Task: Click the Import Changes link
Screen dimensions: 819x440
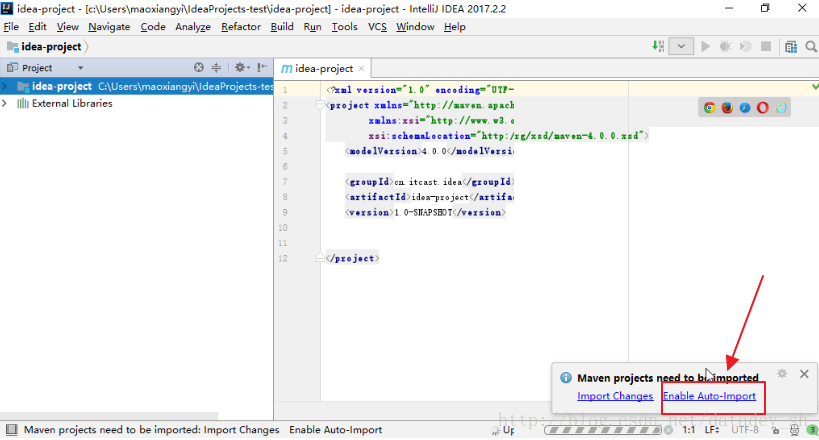Action: point(615,396)
